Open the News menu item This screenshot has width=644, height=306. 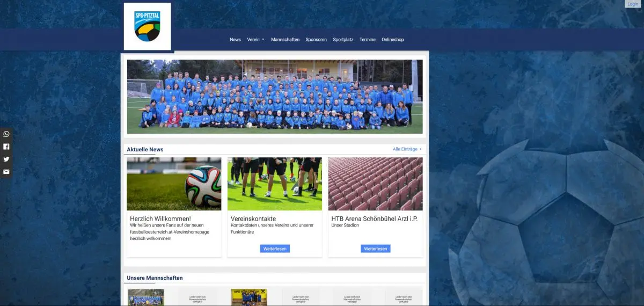[x=235, y=40]
